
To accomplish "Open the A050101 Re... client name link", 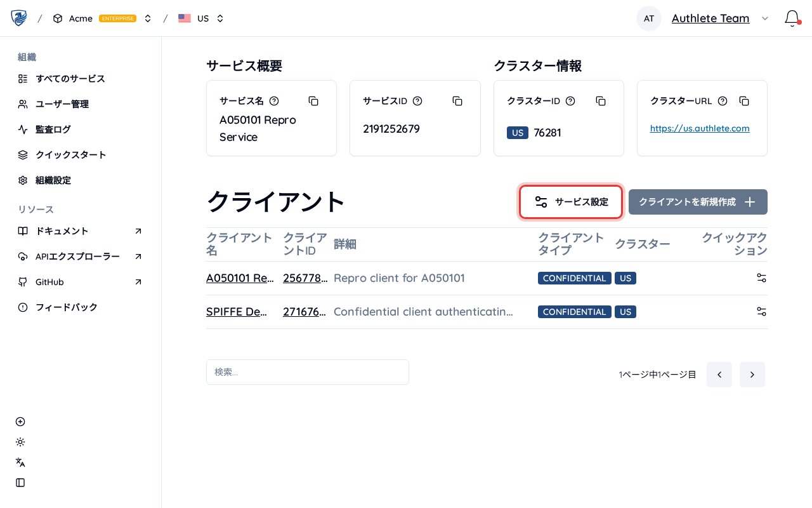I will tap(240, 278).
